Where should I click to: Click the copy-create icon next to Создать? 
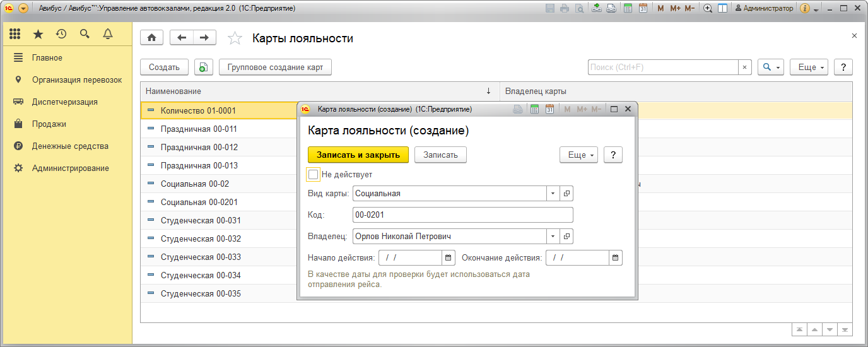204,68
